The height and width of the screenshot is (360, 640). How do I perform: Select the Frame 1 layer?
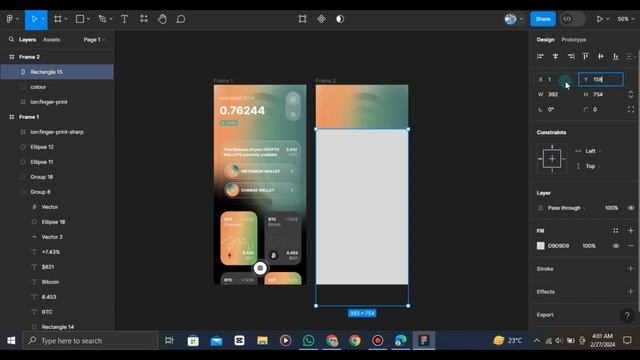pyautogui.click(x=57, y=117)
